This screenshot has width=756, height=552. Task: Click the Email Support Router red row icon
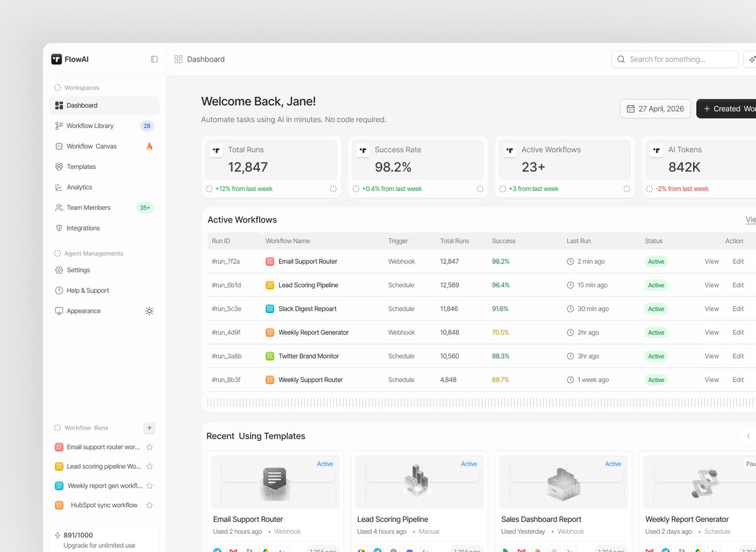coord(270,262)
